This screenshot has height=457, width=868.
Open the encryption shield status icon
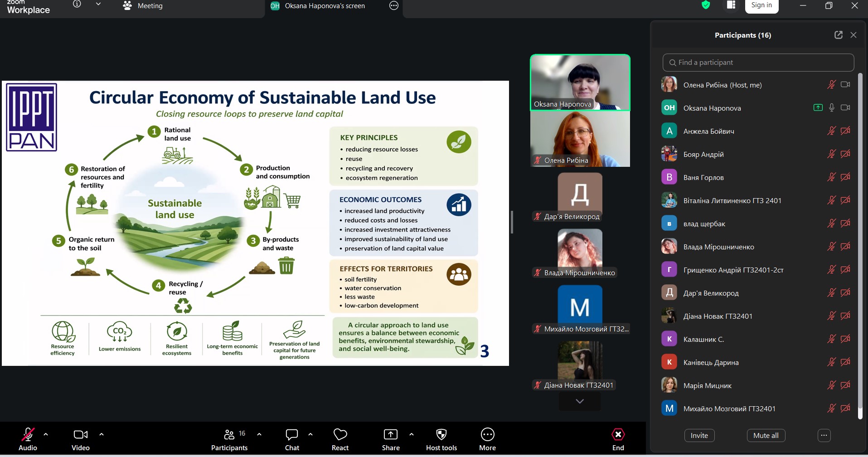[705, 5]
